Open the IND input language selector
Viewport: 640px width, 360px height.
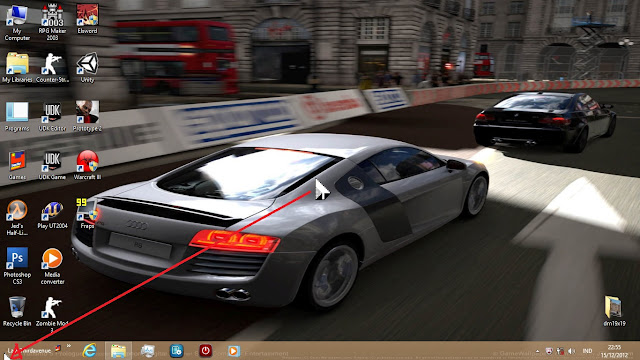pos(587,351)
